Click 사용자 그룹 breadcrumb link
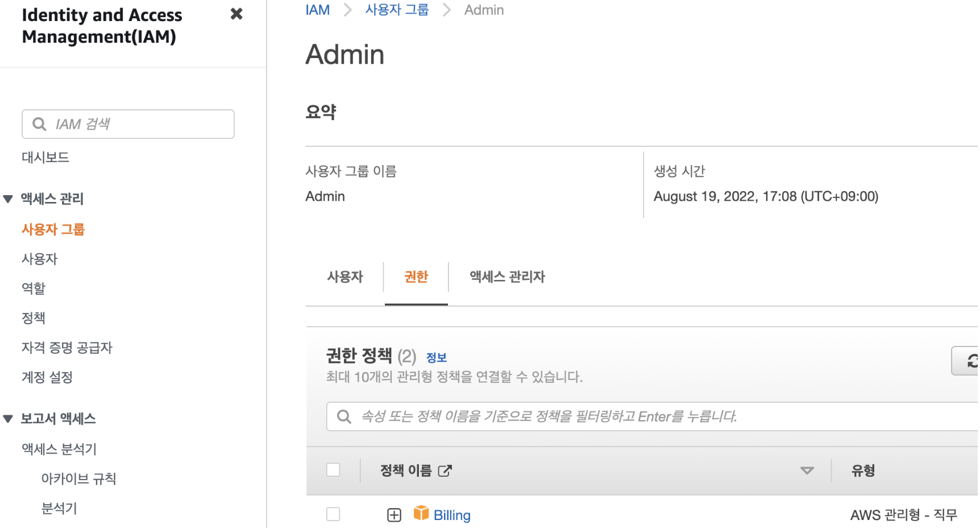 pos(397,10)
